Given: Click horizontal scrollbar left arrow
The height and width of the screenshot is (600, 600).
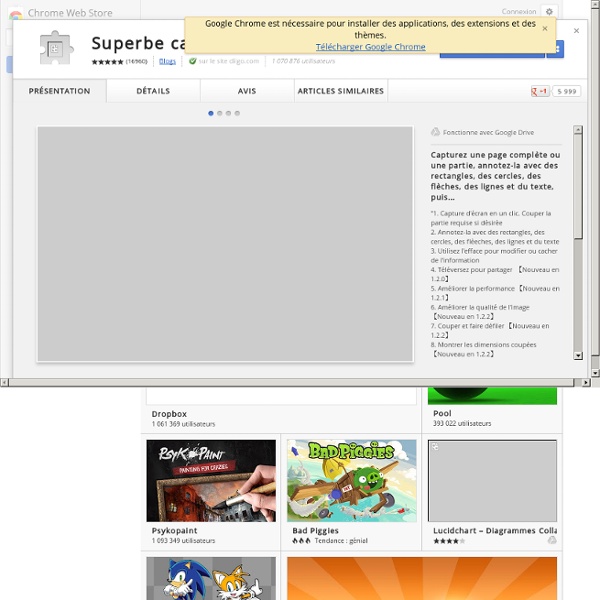Looking at the screenshot, I should point(4,382).
